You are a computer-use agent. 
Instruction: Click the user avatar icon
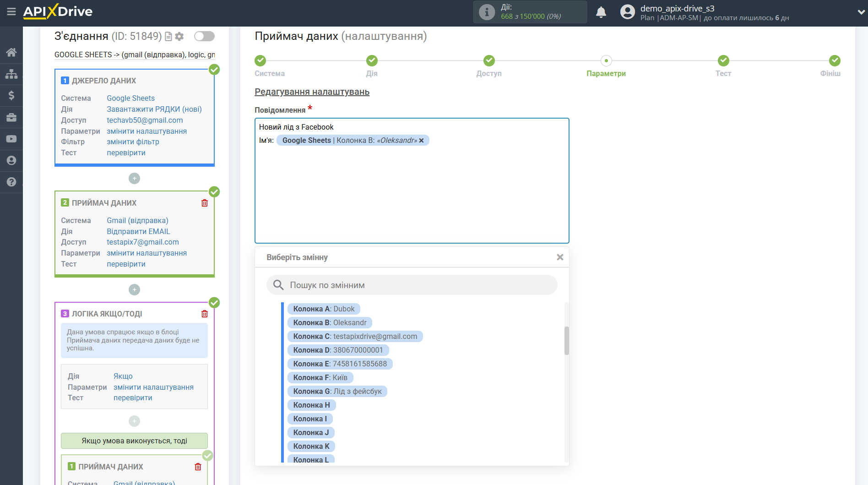point(628,12)
